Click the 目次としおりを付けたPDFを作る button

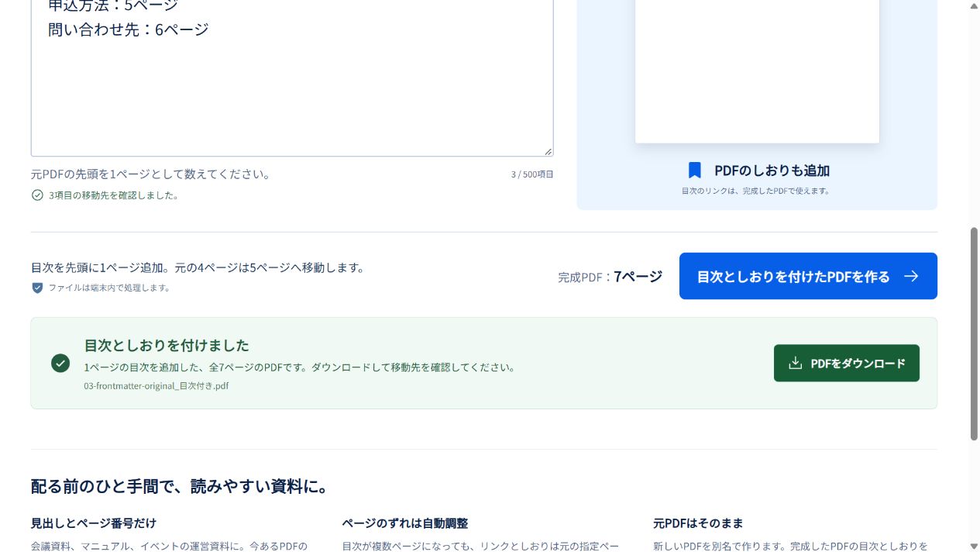click(808, 276)
